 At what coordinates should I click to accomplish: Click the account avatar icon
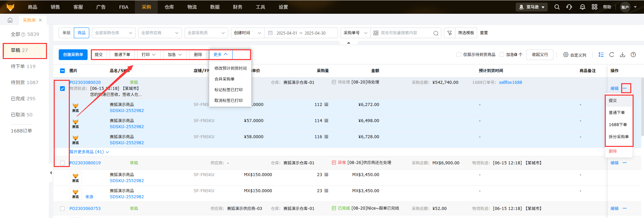[x=625, y=7]
